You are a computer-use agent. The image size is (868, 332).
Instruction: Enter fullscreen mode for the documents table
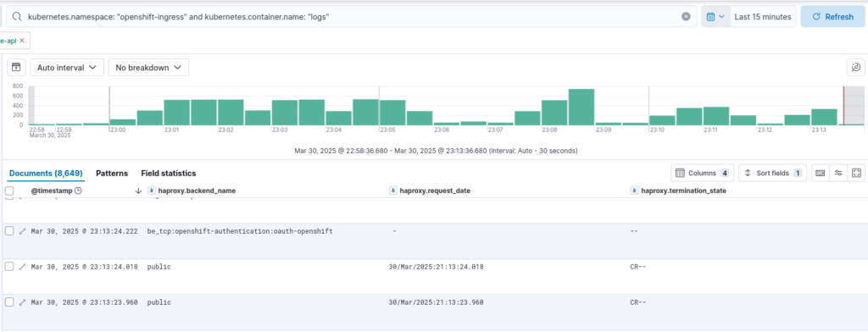[856, 173]
